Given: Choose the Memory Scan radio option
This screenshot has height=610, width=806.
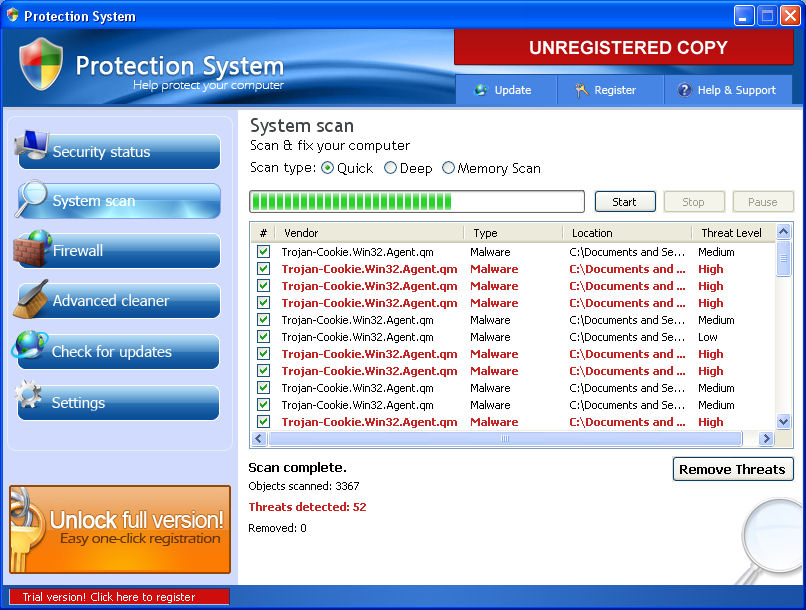Looking at the screenshot, I should [448, 168].
